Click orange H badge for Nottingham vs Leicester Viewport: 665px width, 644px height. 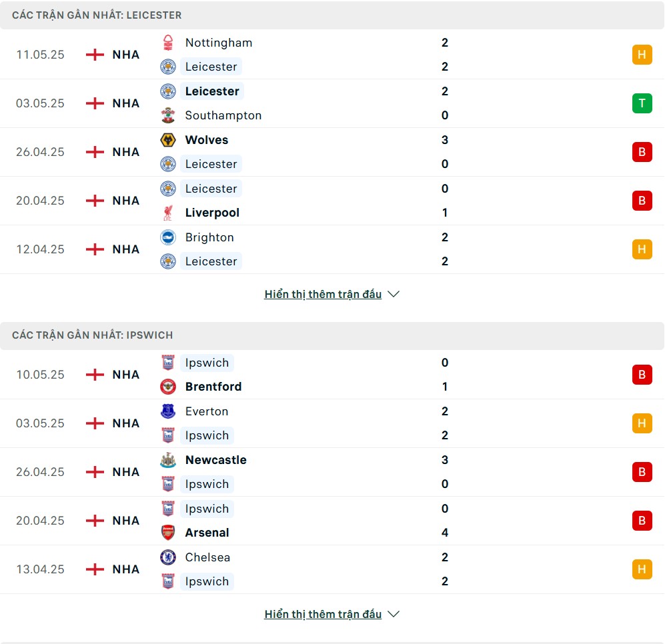tap(642, 55)
